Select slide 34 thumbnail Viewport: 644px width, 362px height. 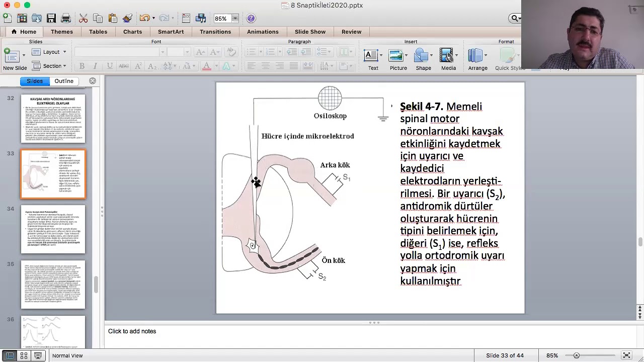tap(53, 229)
